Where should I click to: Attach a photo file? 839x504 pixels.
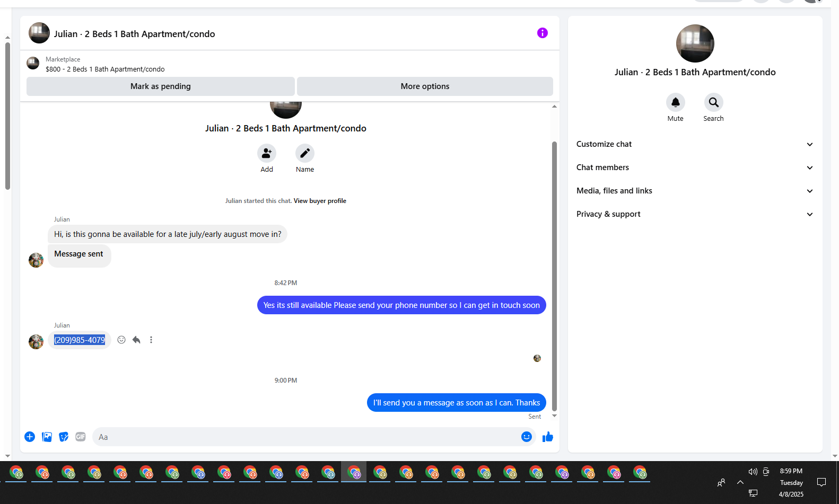click(x=47, y=437)
